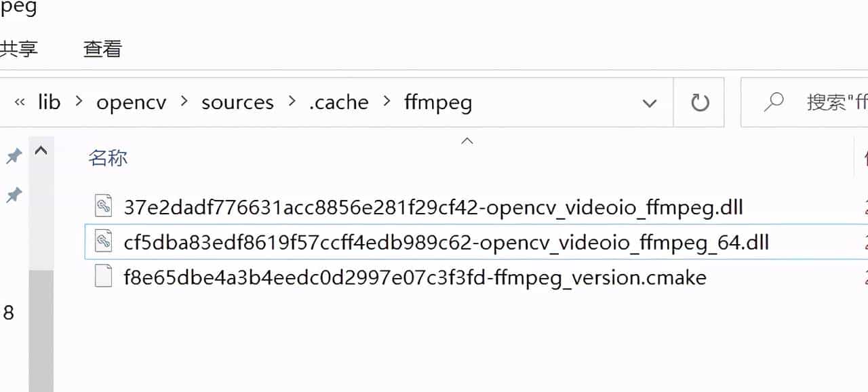
Task: Click the document icon of the ffmpeg_version.cmake file
Action: pos(103,277)
